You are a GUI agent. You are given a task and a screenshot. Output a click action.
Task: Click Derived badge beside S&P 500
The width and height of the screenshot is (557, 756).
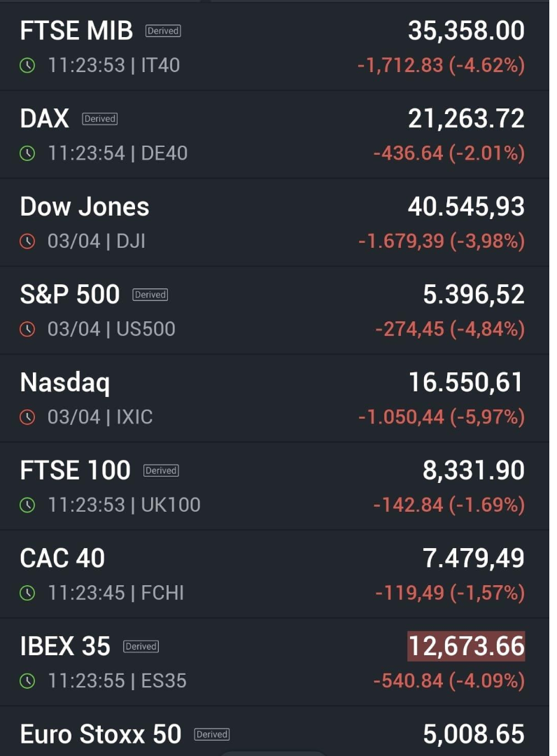click(x=150, y=295)
